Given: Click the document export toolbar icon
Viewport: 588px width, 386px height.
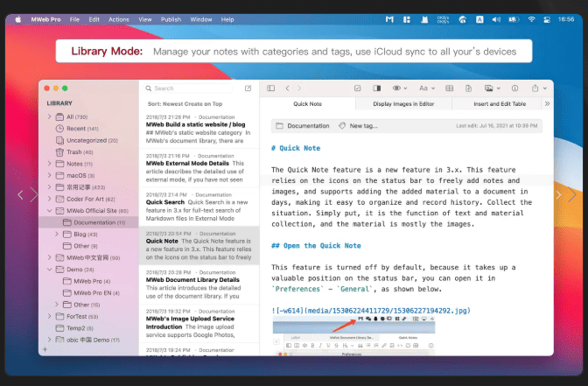Looking at the screenshot, I should coord(468,88).
